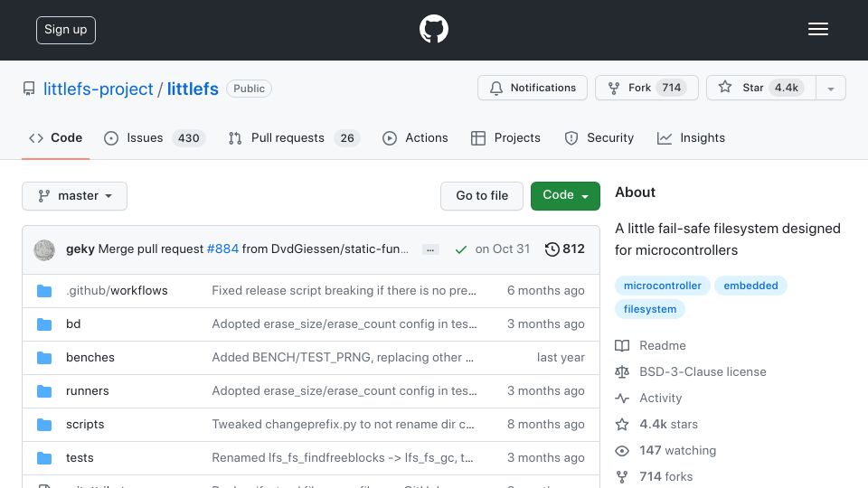Open the green Code dropdown
The width and height of the screenshot is (868, 488).
[565, 196]
